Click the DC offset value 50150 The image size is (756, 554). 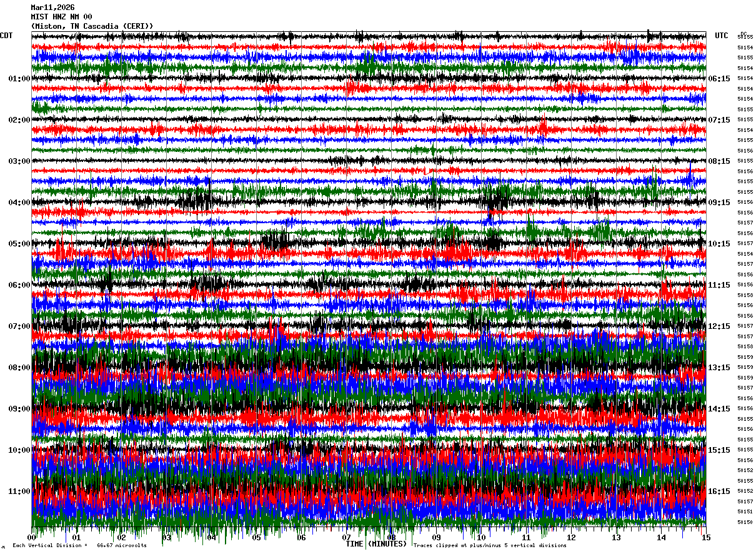pyautogui.click(x=745, y=522)
